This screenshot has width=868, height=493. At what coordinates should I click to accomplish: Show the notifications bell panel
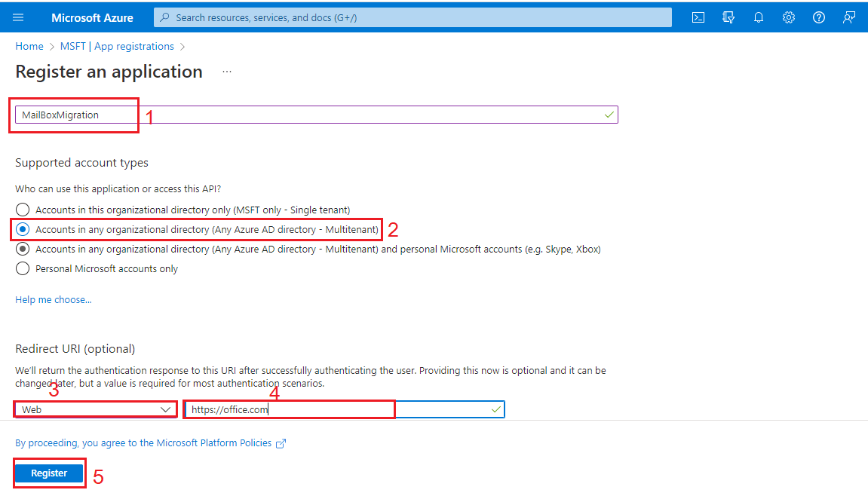[x=759, y=17]
